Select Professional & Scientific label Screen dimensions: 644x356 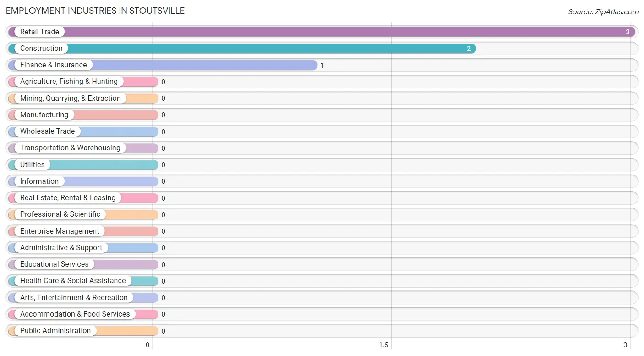click(x=60, y=214)
